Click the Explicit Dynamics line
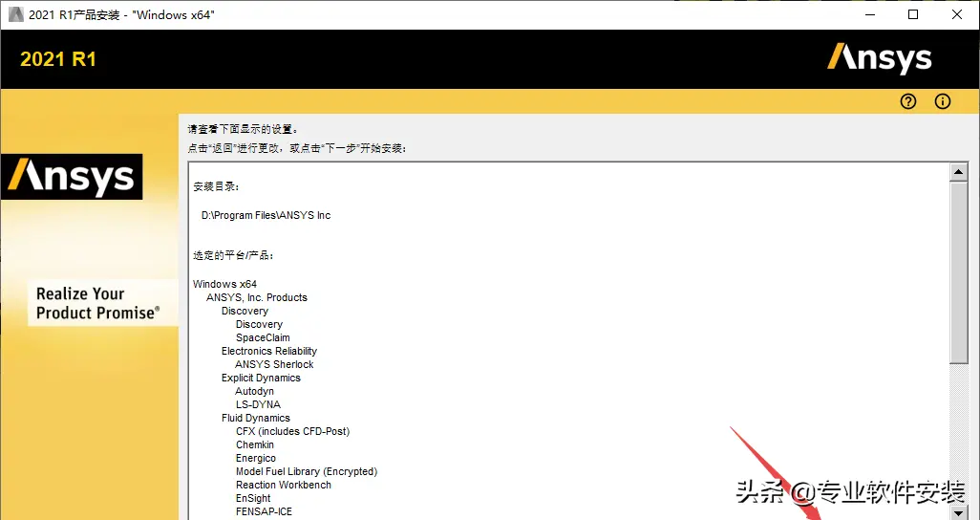This screenshot has height=520, width=980. (x=261, y=378)
